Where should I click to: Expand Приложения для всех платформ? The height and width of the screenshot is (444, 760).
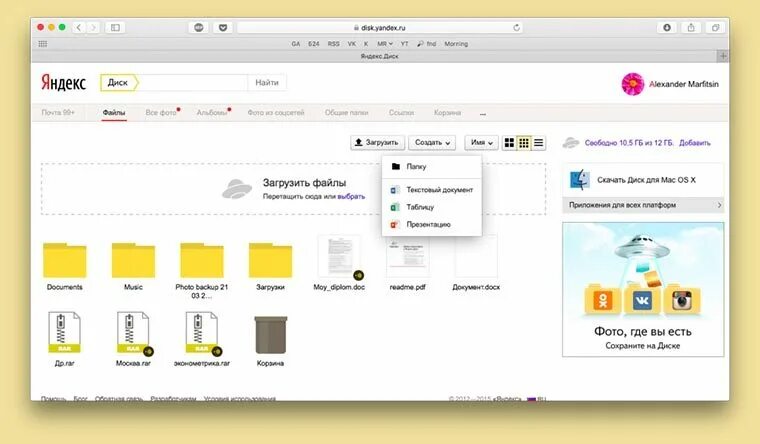pyautogui.click(x=643, y=205)
